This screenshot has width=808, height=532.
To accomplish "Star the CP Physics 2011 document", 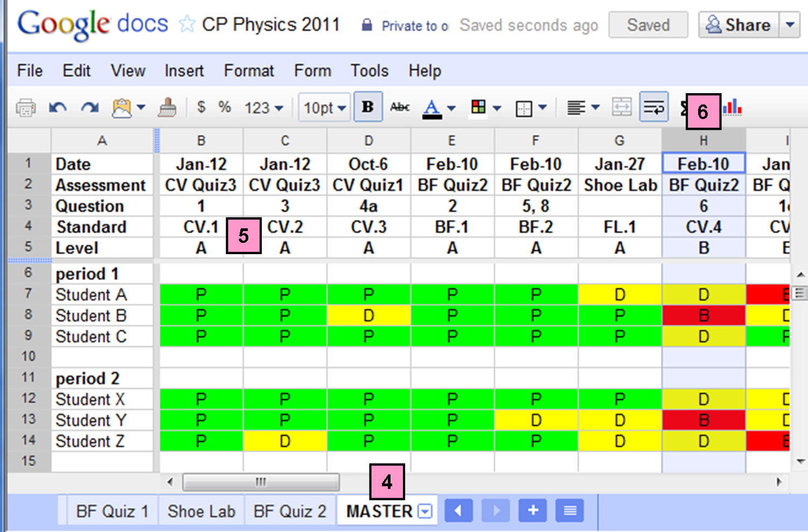I will 187,24.
